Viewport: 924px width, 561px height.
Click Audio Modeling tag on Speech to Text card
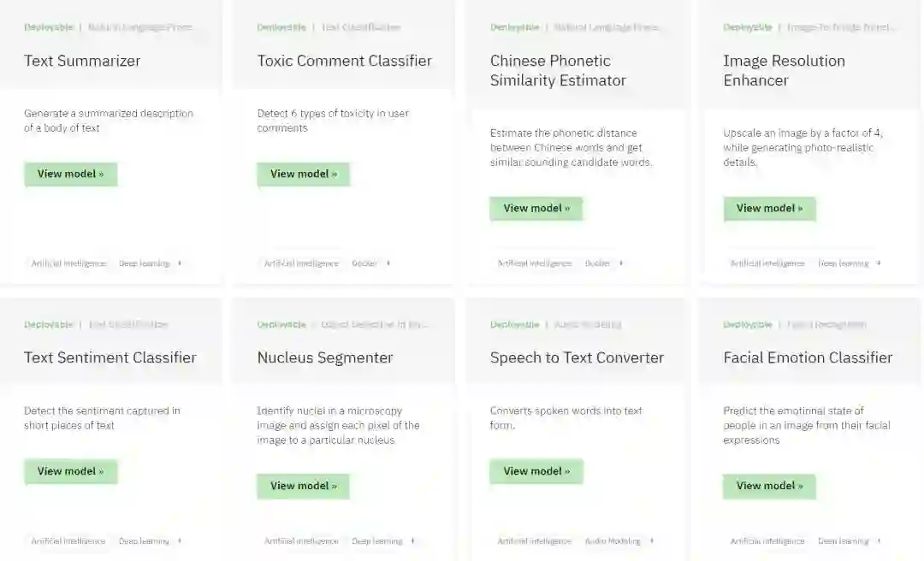(x=613, y=540)
